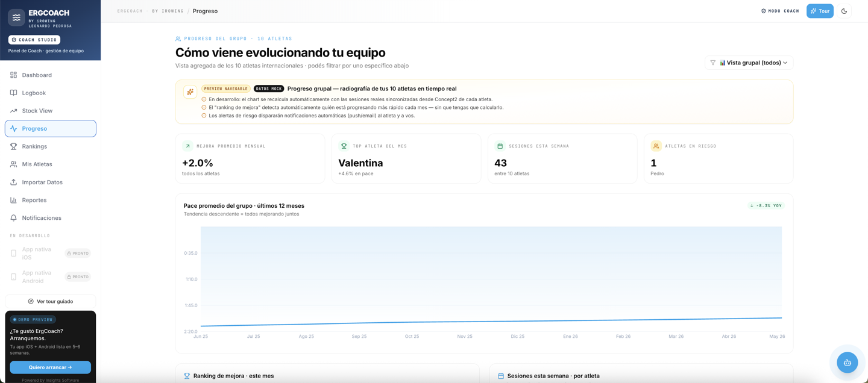Click the App nativa iOS phone icon
The height and width of the screenshot is (383, 868).
pos(13,254)
